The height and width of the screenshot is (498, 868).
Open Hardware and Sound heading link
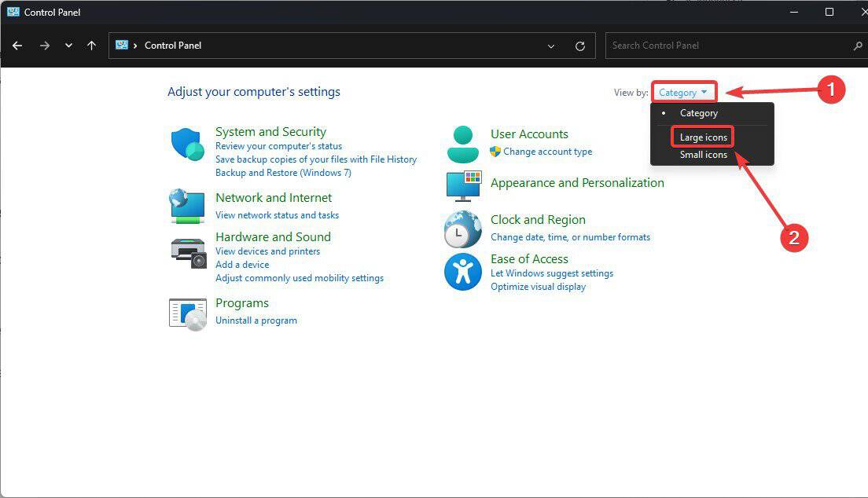pos(273,237)
